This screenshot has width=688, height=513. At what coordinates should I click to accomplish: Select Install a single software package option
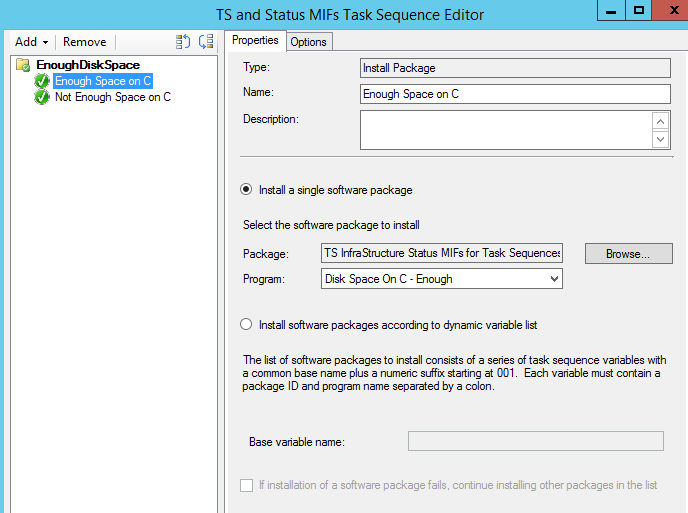click(246, 189)
